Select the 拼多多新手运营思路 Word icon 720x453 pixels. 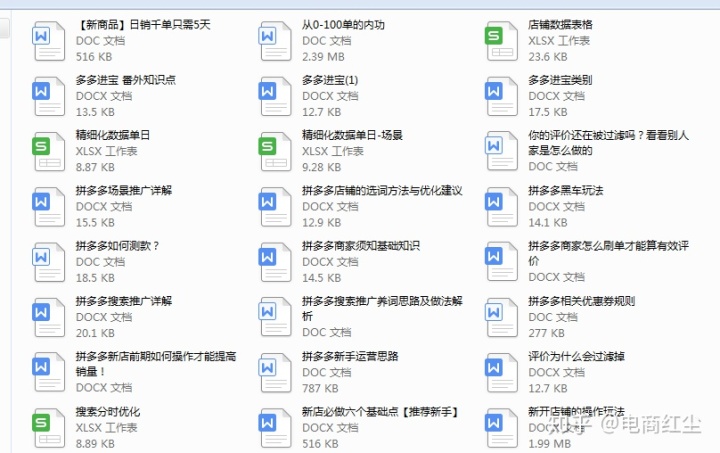(275, 373)
